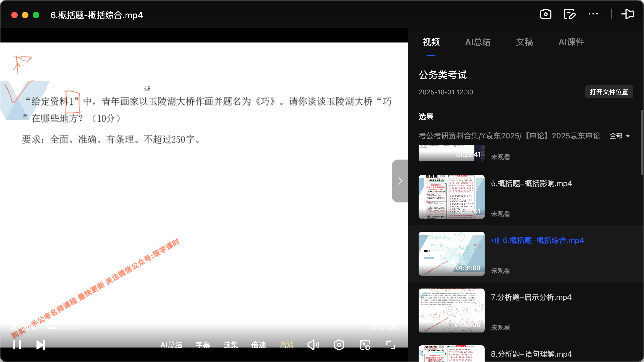Viewport: 644px width, 362px height.
Task: Pause the playing video
Action: pyautogui.click(x=17, y=345)
